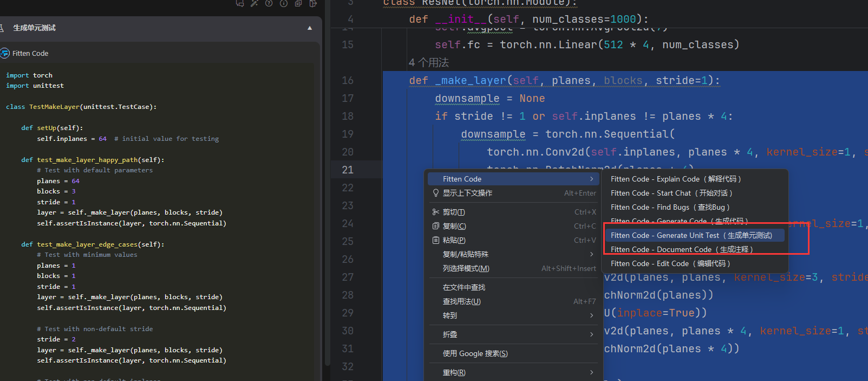Click the clear conversations icon with X

click(298, 3)
